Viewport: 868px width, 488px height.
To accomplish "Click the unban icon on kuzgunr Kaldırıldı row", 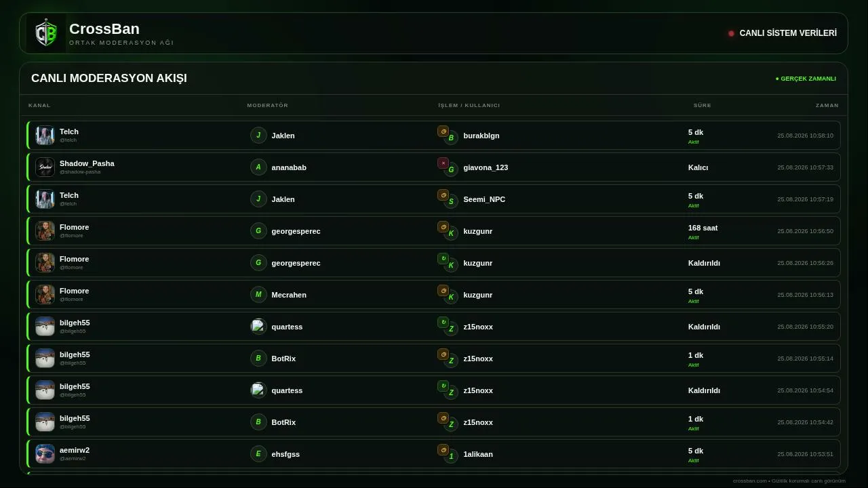I will click(443, 258).
